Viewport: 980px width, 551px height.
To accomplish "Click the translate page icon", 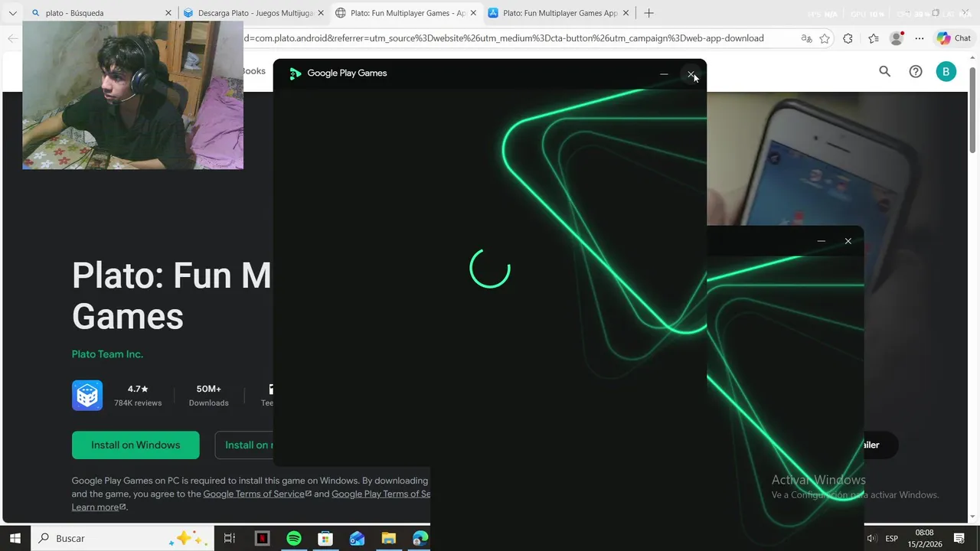I will [x=806, y=38].
